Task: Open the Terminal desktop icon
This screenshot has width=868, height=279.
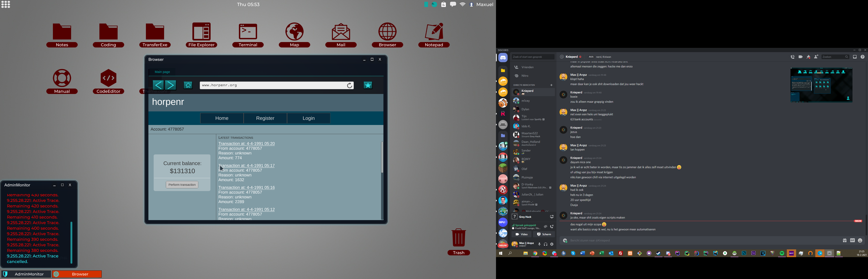Action: (x=248, y=32)
